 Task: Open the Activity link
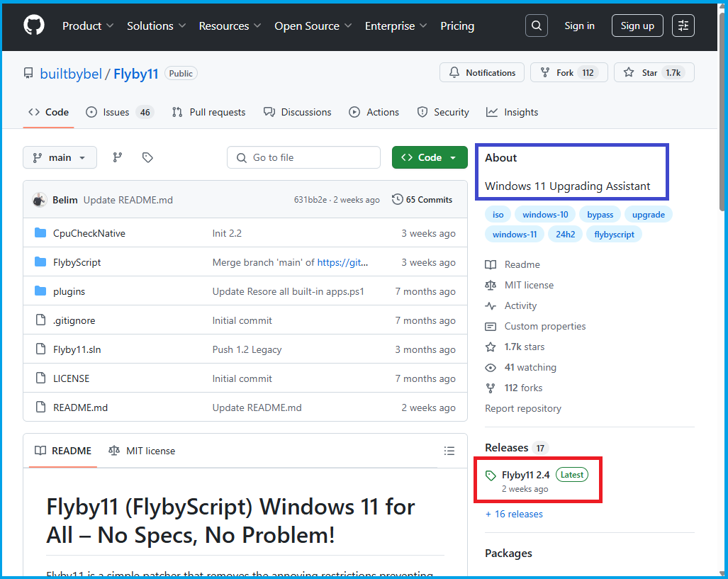(510, 305)
